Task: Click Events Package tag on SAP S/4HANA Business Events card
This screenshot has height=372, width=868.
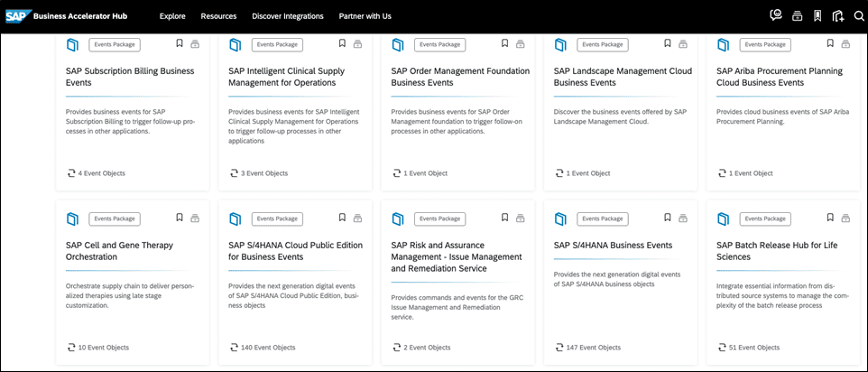Action: pos(603,219)
